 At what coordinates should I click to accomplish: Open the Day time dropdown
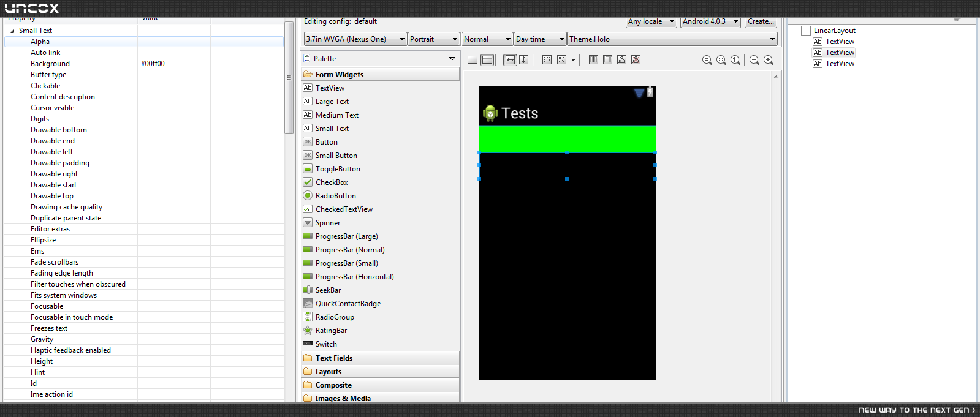[x=540, y=39]
